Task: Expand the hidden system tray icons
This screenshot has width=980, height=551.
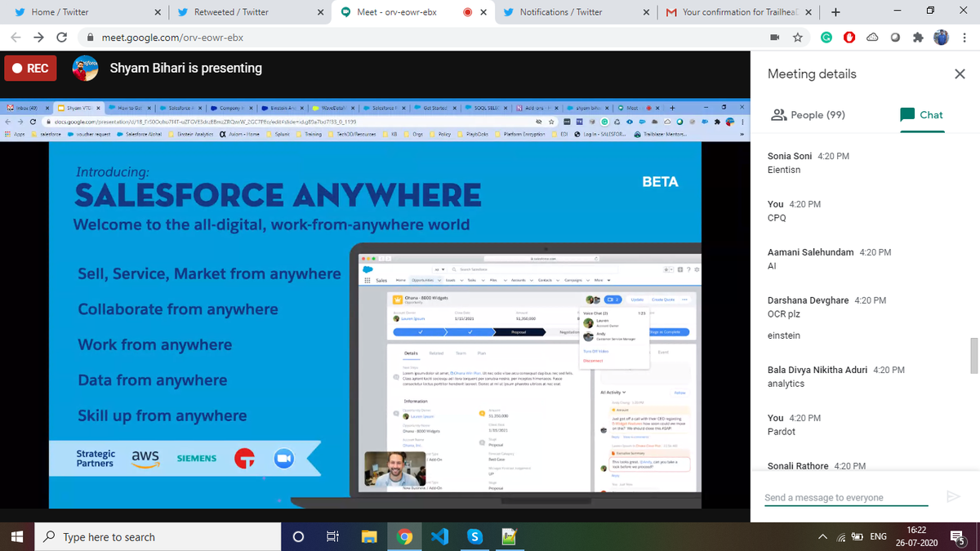Action: 823,536
